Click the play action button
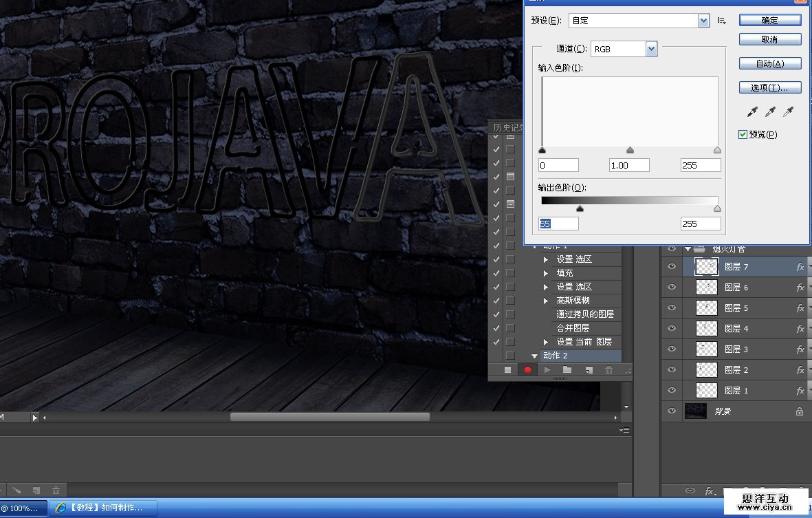Image resolution: width=812 pixels, height=518 pixels. [548, 370]
